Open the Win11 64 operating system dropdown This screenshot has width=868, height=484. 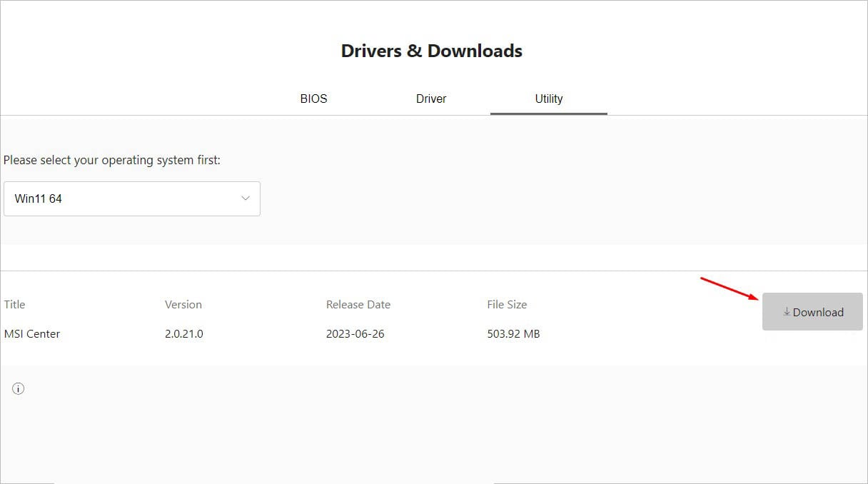(x=132, y=198)
